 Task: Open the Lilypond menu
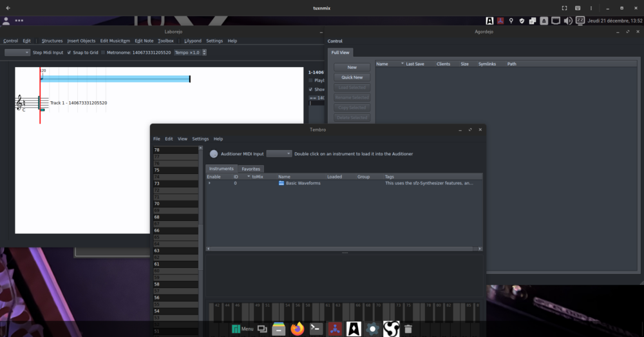(x=193, y=41)
